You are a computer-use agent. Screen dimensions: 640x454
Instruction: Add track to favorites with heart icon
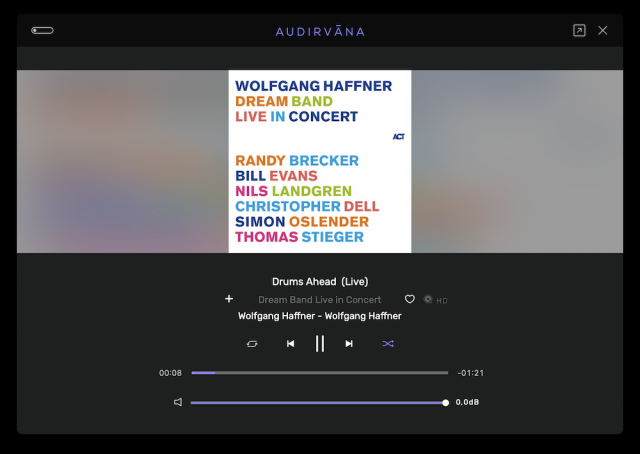click(410, 299)
